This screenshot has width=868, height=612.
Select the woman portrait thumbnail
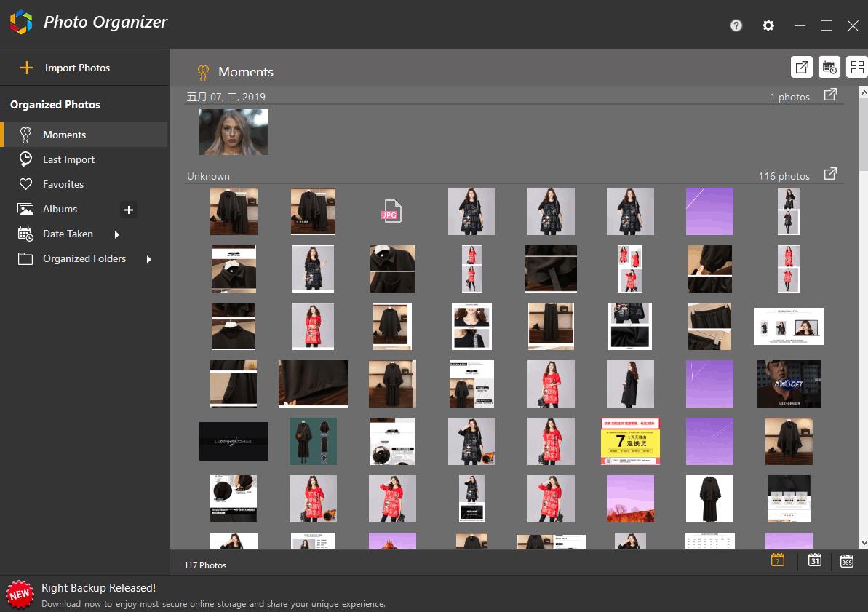coord(234,132)
